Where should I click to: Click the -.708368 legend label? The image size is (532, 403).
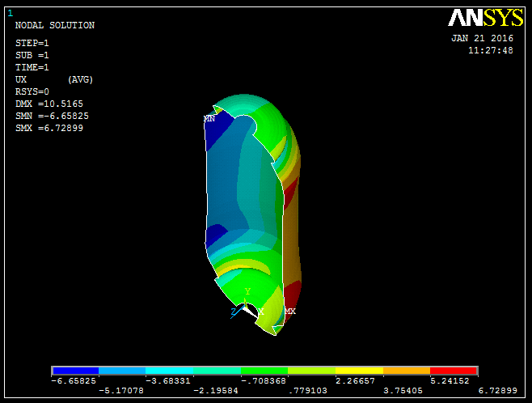point(263,380)
